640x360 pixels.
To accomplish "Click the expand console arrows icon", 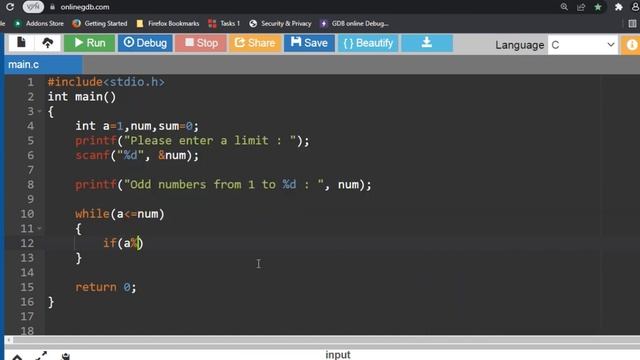I will tap(41, 356).
